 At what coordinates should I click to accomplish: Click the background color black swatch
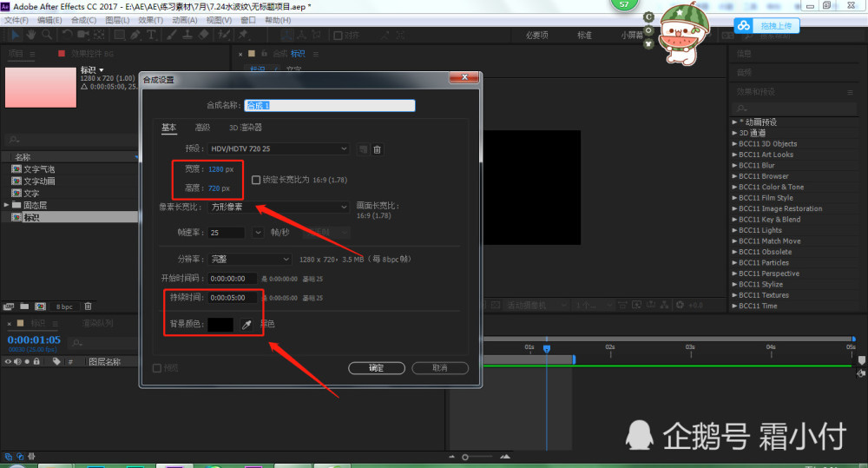(220, 325)
